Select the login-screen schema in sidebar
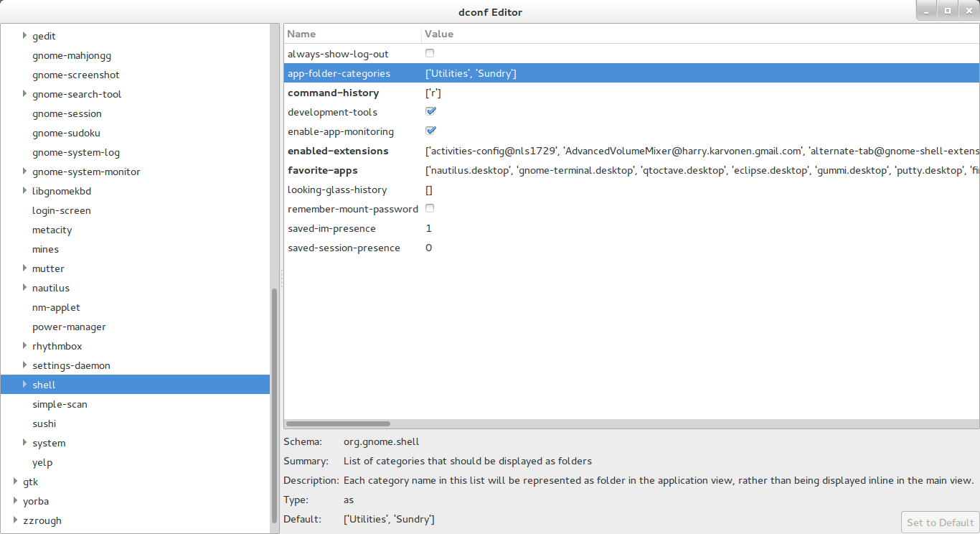 [62, 210]
